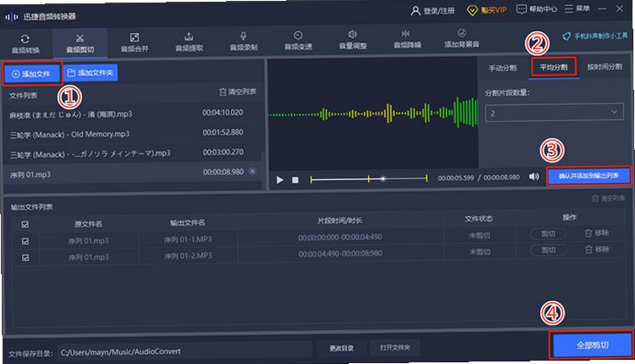
Task: Open the 添加背景音 background sound tool
Action: tap(461, 39)
